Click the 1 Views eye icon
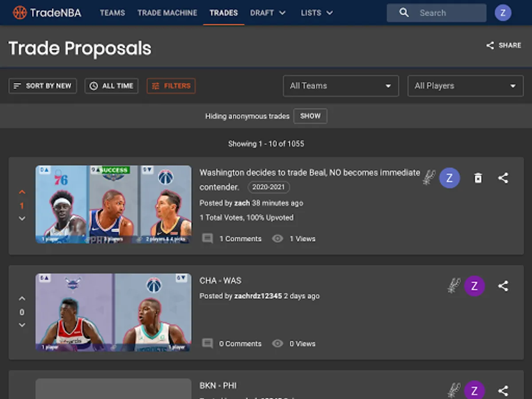Image resolution: width=532 pixels, height=399 pixels. [278, 239]
